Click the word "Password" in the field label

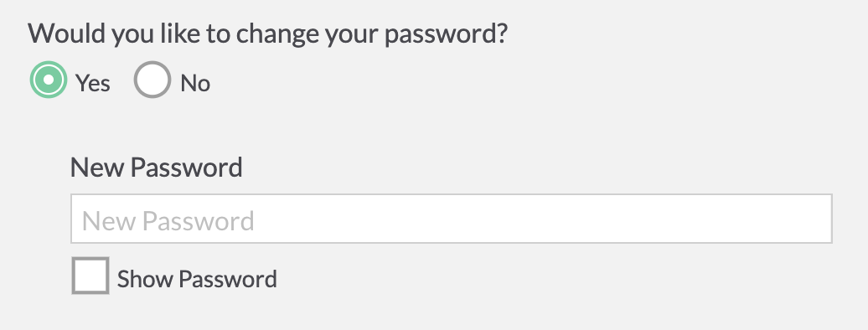pos(187,168)
